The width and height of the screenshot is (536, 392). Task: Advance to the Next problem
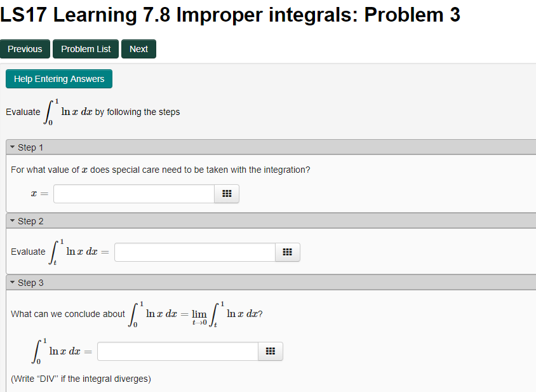(138, 48)
